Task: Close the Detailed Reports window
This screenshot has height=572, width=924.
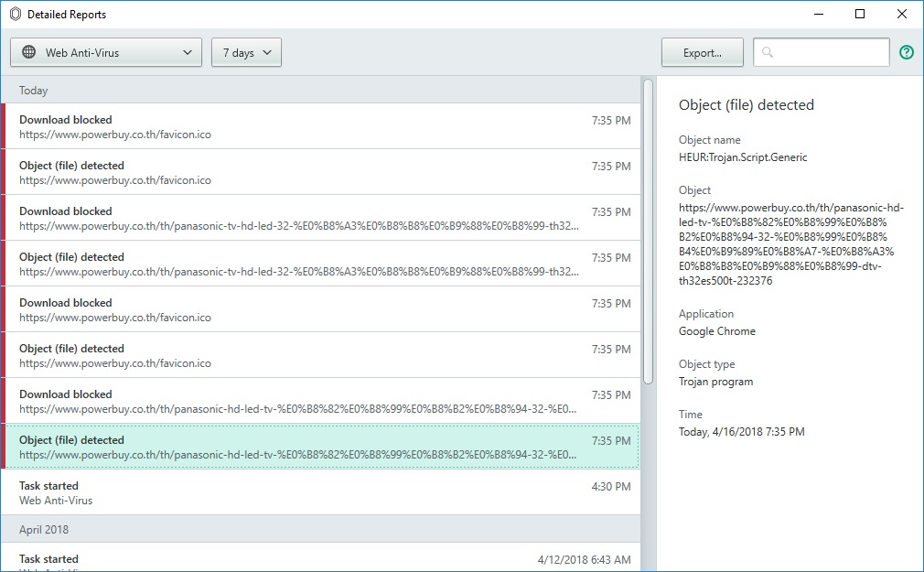Action: click(x=902, y=14)
